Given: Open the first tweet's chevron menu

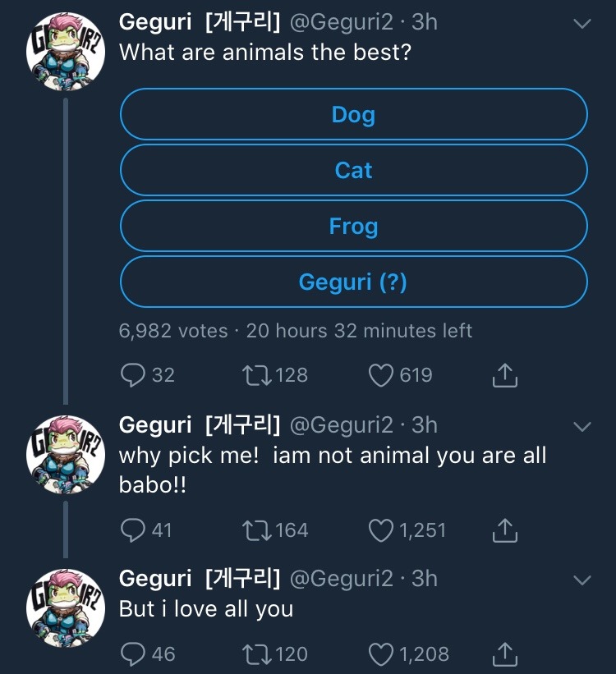Looking at the screenshot, I should point(581,24).
